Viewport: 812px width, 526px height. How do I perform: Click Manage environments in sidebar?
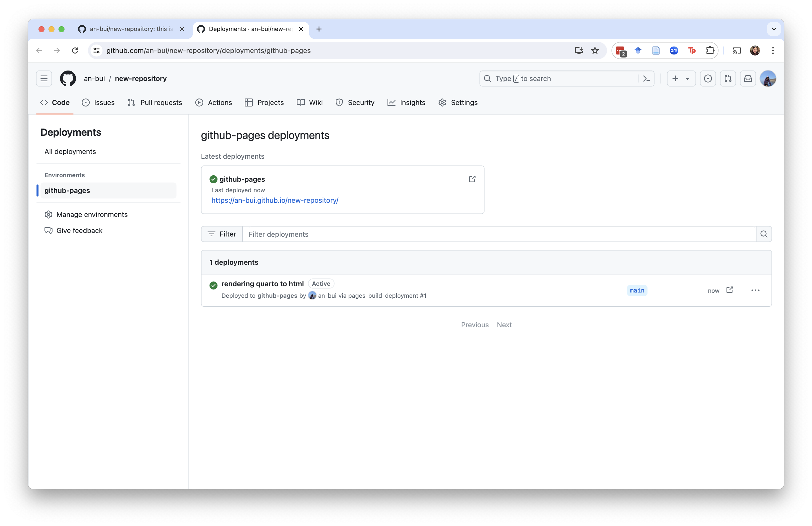pyautogui.click(x=92, y=214)
